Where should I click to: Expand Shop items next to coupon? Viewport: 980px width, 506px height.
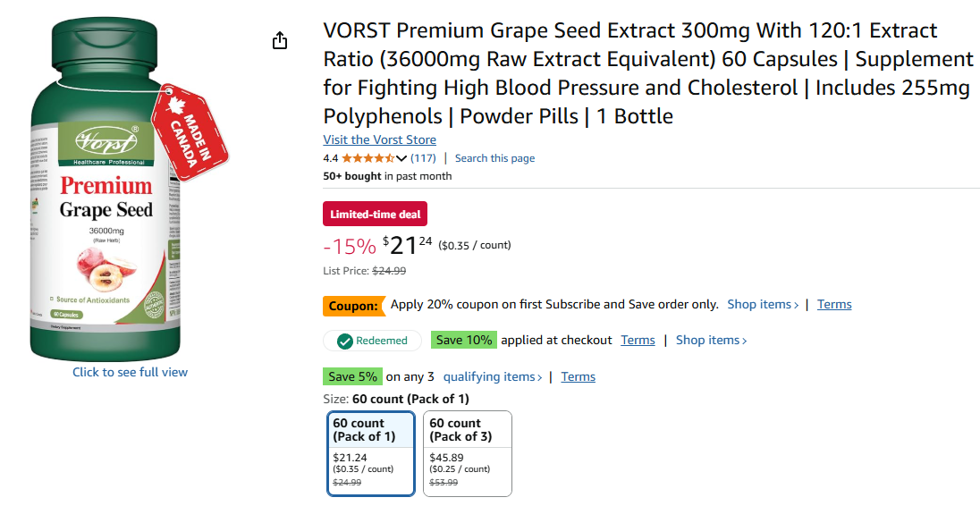[x=763, y=304]
